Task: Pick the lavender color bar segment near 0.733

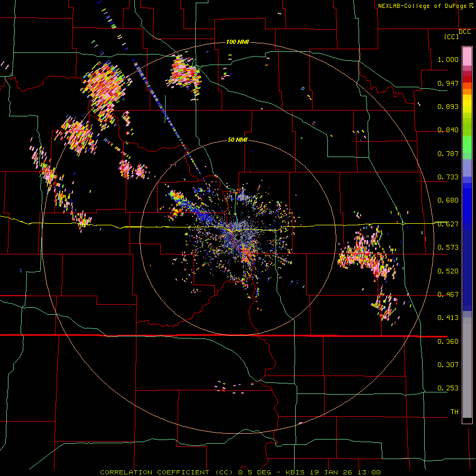Action: click(467, 168)
